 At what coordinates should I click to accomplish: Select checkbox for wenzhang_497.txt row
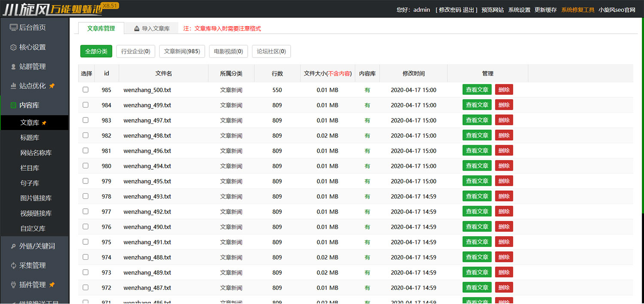click(x=85, y=120)
